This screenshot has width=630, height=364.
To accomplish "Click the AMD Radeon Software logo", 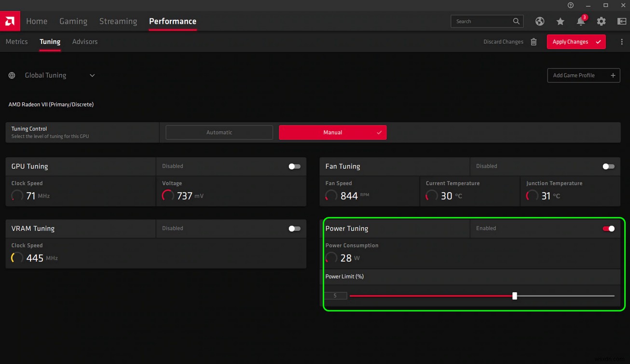I will click(x=10, y=21).
